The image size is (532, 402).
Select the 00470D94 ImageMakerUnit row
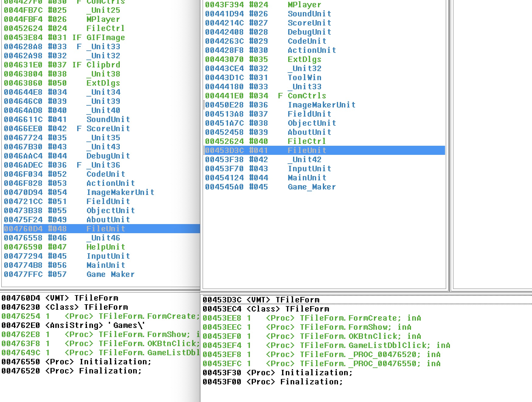(x=102, y=192)
